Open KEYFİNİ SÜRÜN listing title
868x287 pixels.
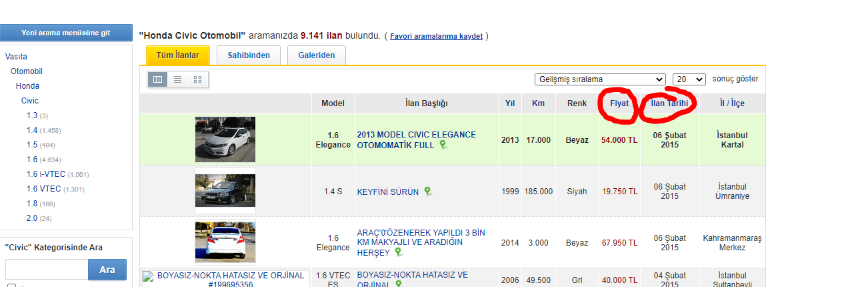click(x=388, y=192)
